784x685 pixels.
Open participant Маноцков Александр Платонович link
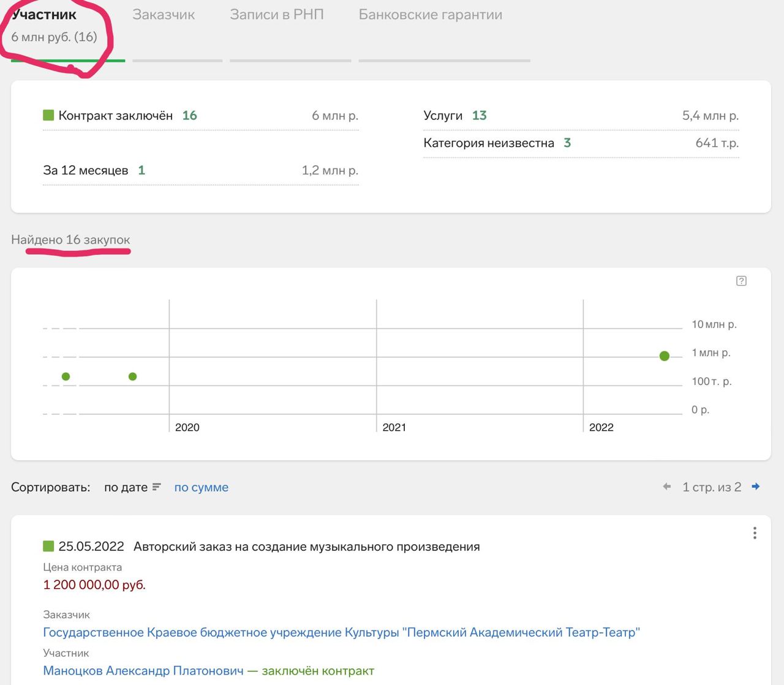click(143, 671)
